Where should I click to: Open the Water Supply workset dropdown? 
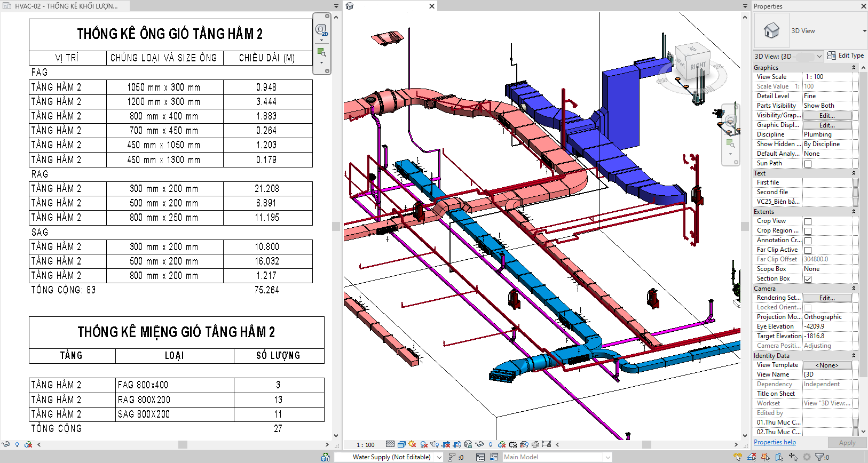[439, 457]
